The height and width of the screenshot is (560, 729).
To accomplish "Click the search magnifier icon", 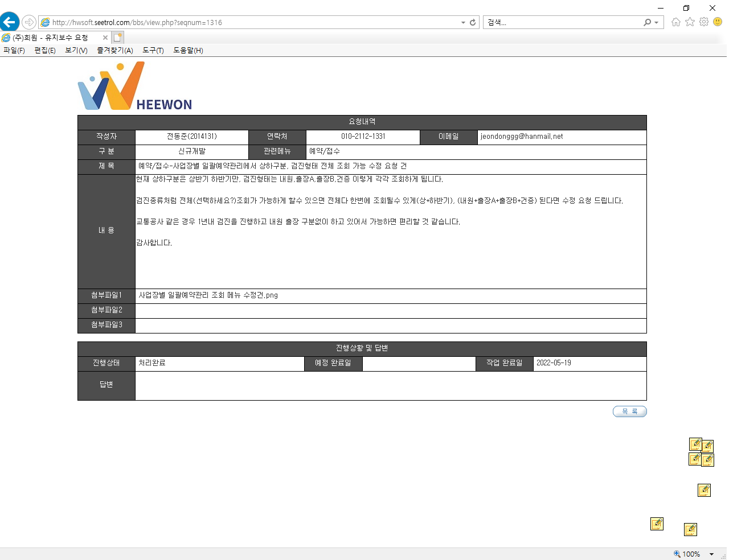I will click(648, 23).
